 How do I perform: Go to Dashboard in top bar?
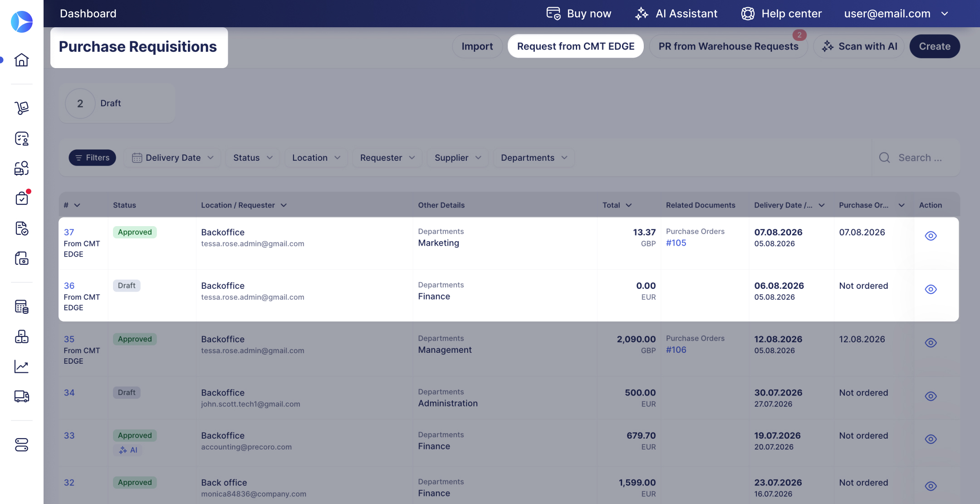(x=88, y=14)
